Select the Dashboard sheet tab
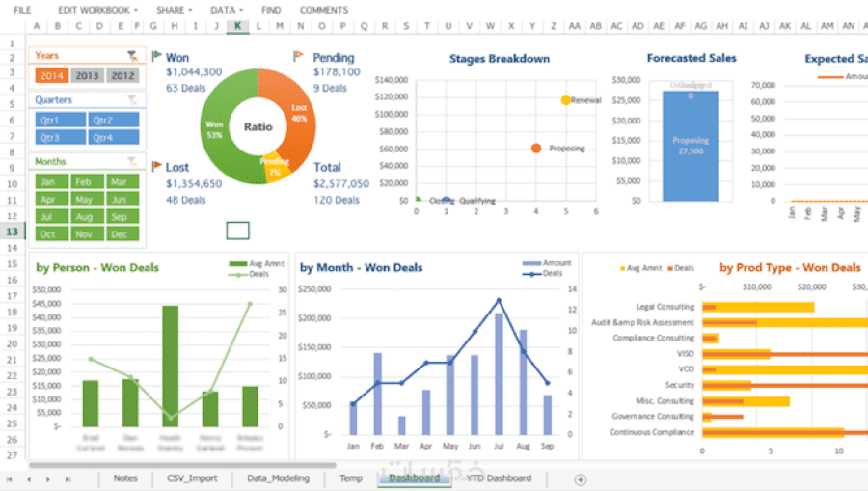This screenshot has height=491, width=868. coord(414,478)
